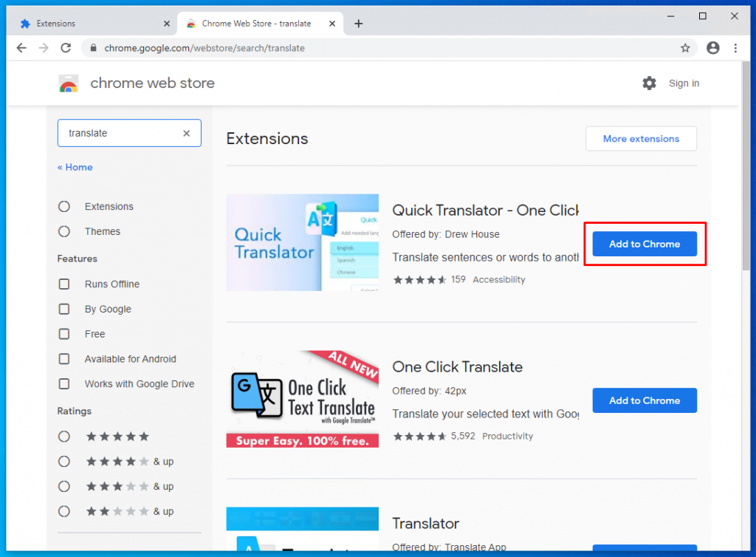The height and width of the screenshot is (557, 756).
Task: Open Chrome's three-dot menu
Action: [x=735, y=48]
